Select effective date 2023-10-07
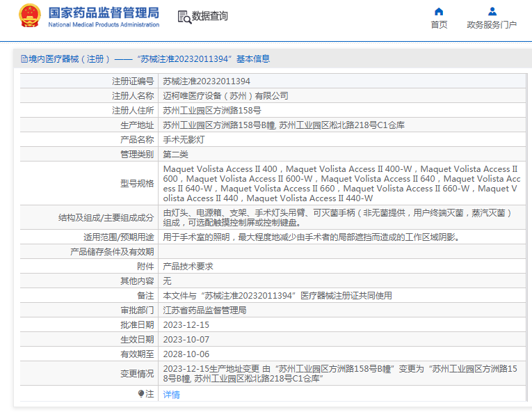The image size is (532, 417). 186,339
